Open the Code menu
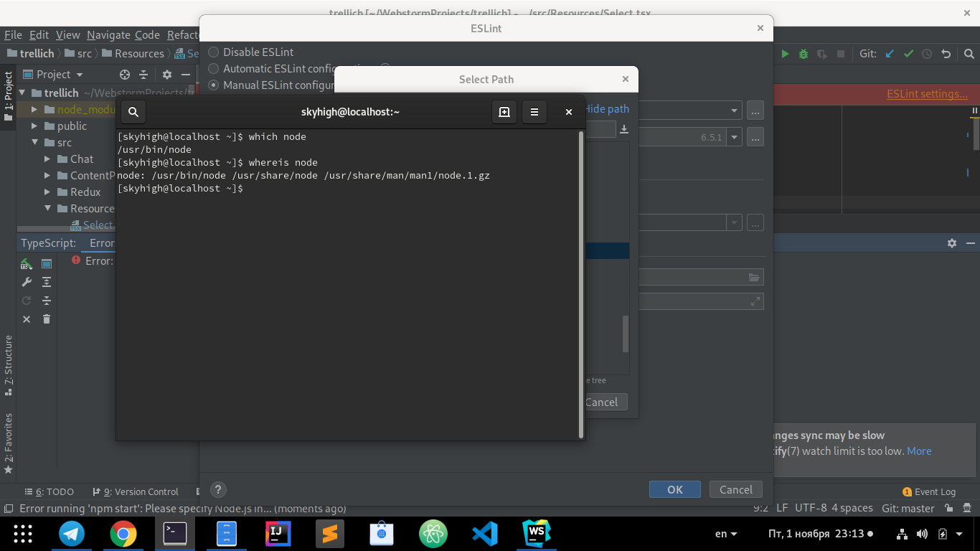 coord(147,34)
